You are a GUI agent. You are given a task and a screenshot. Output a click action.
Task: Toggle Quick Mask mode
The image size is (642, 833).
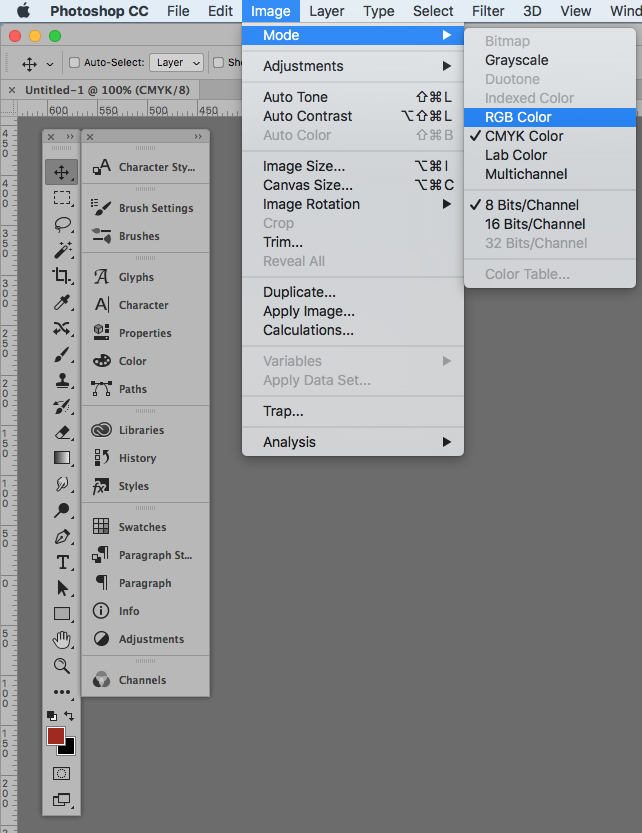pyautogui.click(x=62, y=773)
